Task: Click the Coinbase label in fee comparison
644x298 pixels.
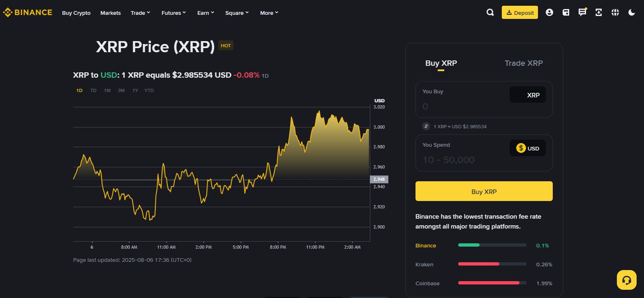Action: pyautogui.click(x=427, y=283)
